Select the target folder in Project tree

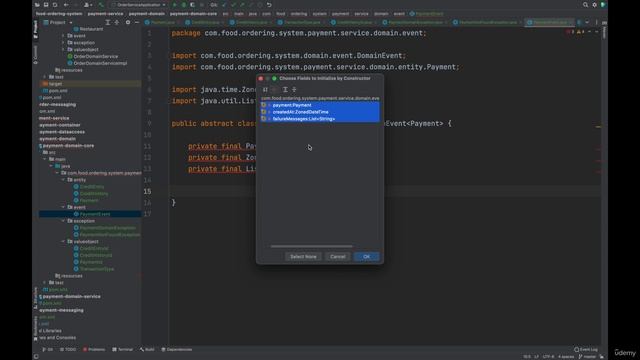[55, 84]
